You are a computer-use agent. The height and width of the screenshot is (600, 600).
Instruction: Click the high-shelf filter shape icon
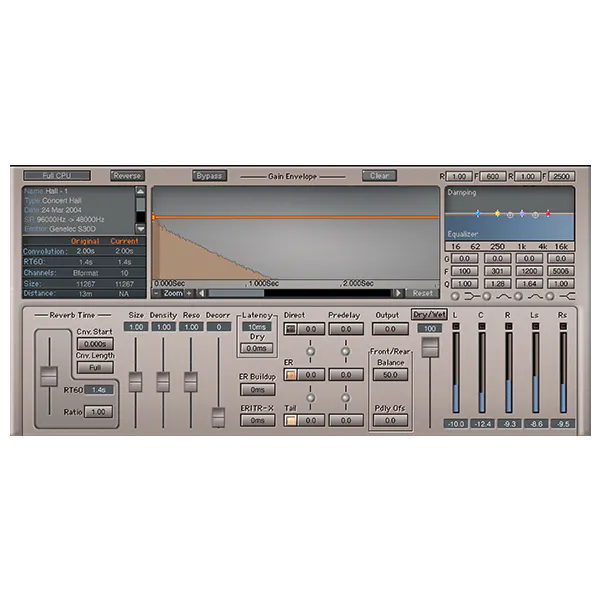[567, 296]
